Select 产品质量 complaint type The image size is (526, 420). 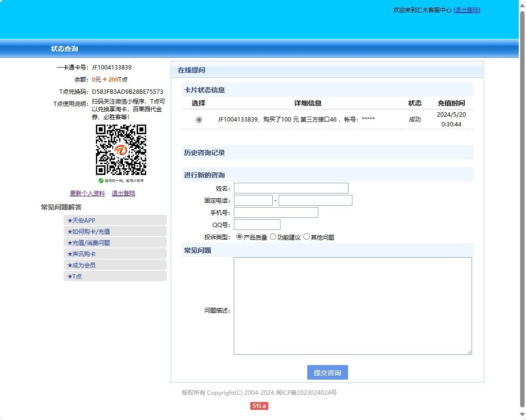point(239,237)
